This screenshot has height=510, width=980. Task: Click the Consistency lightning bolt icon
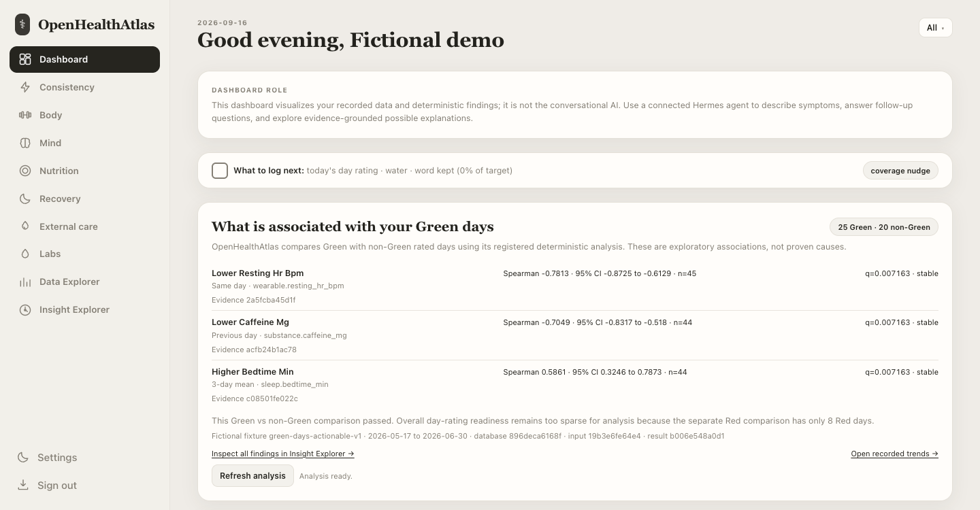(25, 87)
